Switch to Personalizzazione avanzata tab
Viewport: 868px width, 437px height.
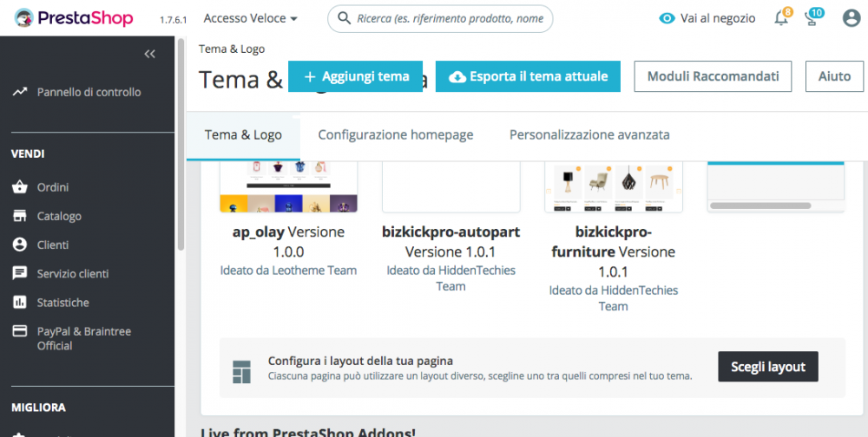[589, 135]
